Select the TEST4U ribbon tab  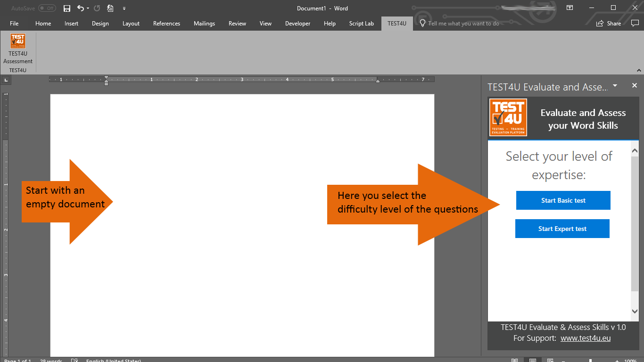[397, 24]
